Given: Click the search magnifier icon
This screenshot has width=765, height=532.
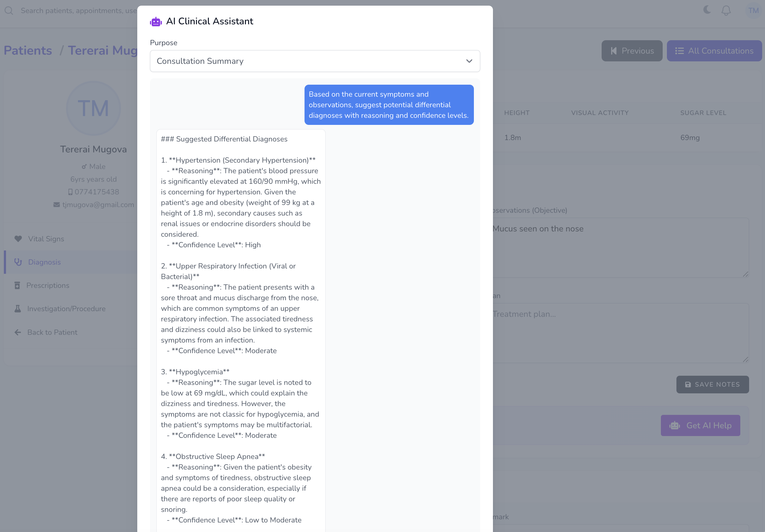Looking at the screenshot, I should point(9,10).
